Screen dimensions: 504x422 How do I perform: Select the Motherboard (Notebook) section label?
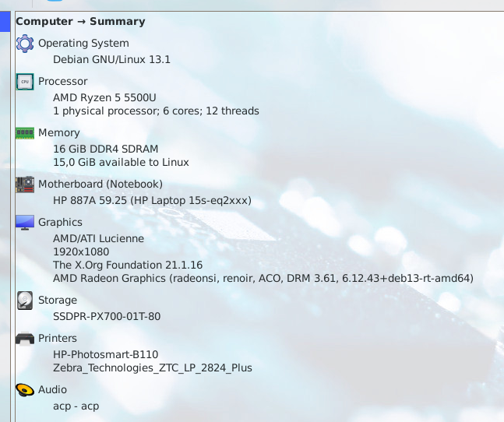point(100,185)
